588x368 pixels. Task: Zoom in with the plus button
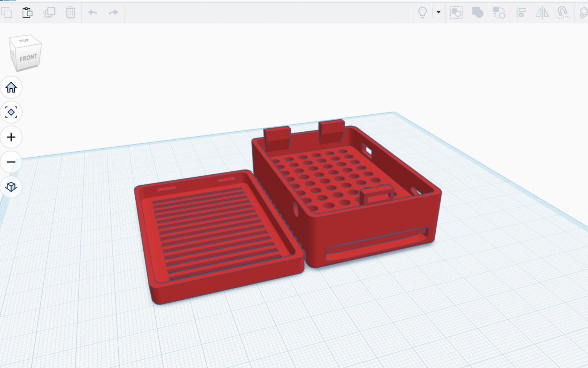[11, 137]
